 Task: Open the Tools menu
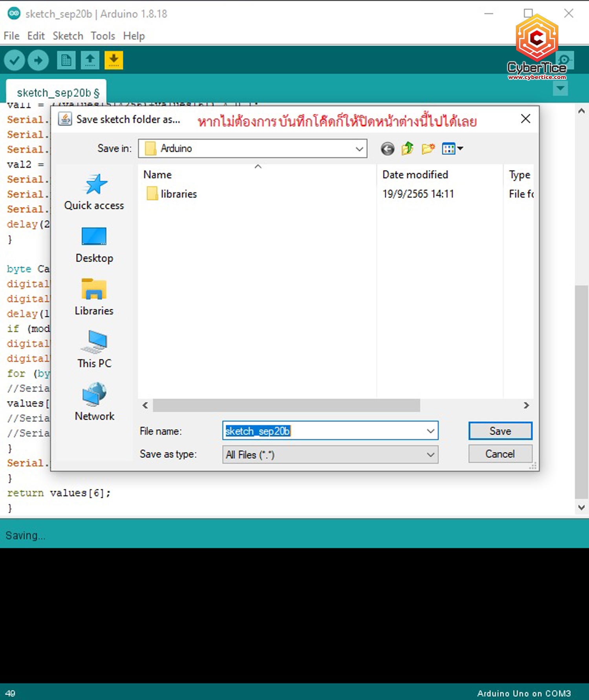coord(103,36)
